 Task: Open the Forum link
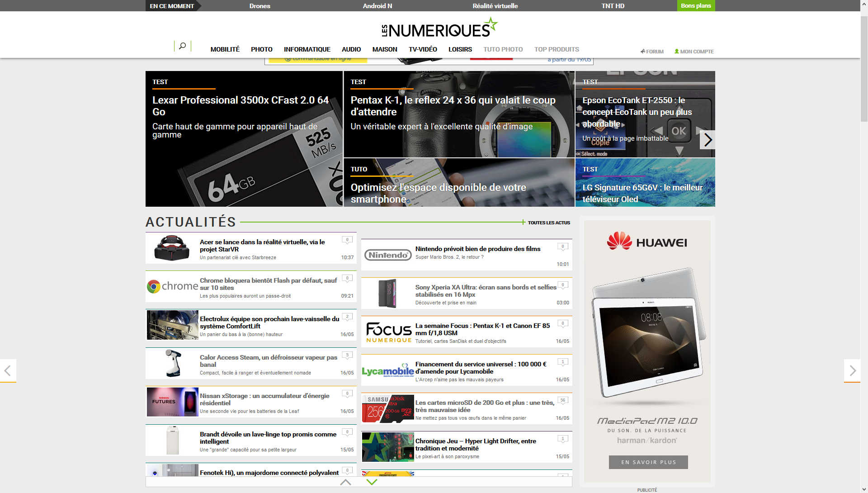(652, 52)
